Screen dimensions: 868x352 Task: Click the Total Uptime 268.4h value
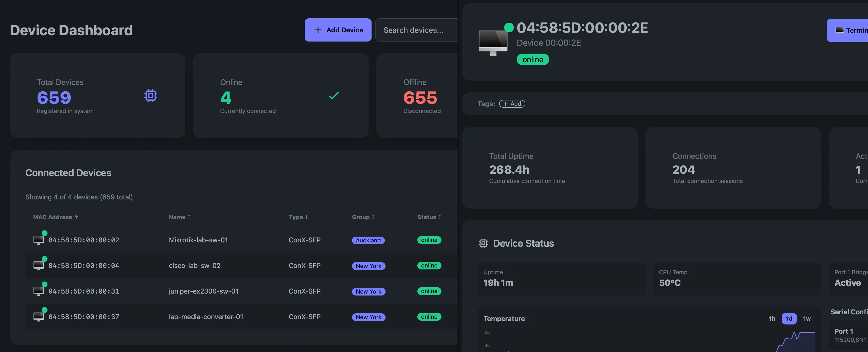click(x=509, y=169)
